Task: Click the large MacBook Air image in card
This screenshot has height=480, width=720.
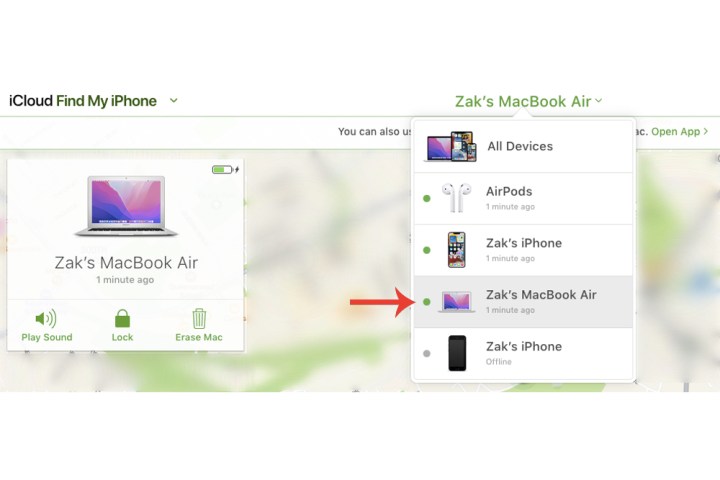Action: pyautogui.click(x=126, y=206)
